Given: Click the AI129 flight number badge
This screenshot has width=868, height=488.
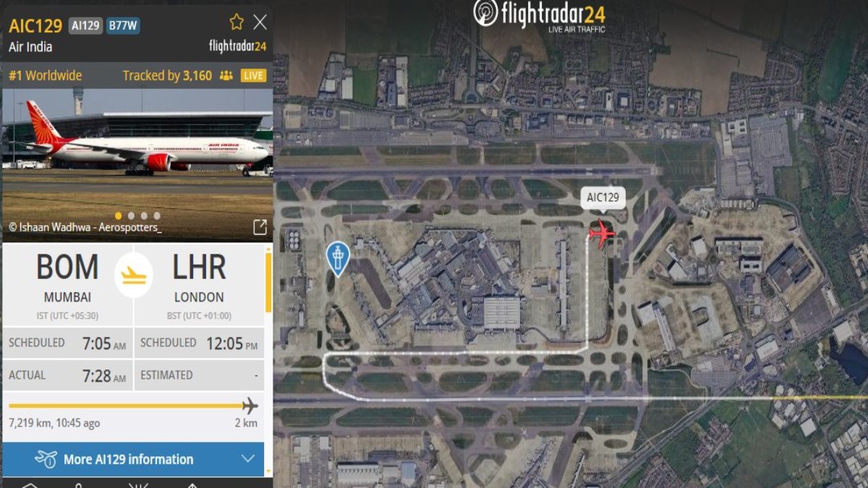Looking at the screenshot, I should click(x=86, y=26).
